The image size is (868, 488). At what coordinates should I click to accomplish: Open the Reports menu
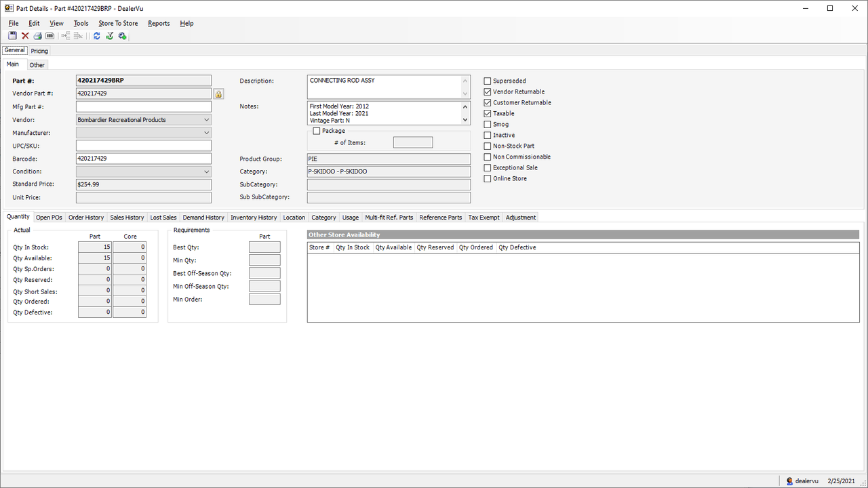(159, 23)
